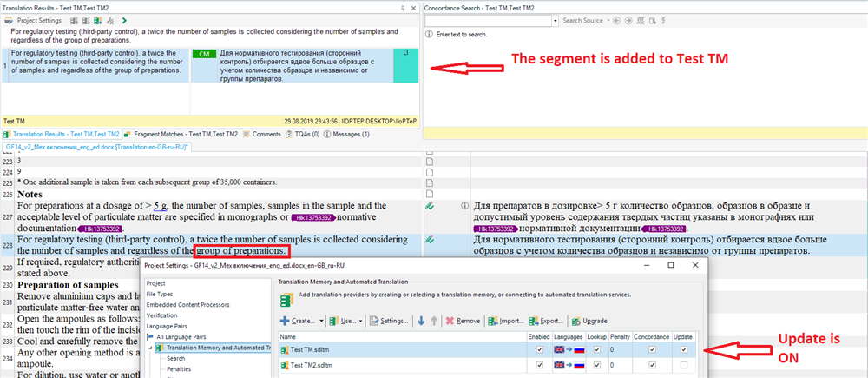
Task: Click the Export button
Action: (546, 321)
